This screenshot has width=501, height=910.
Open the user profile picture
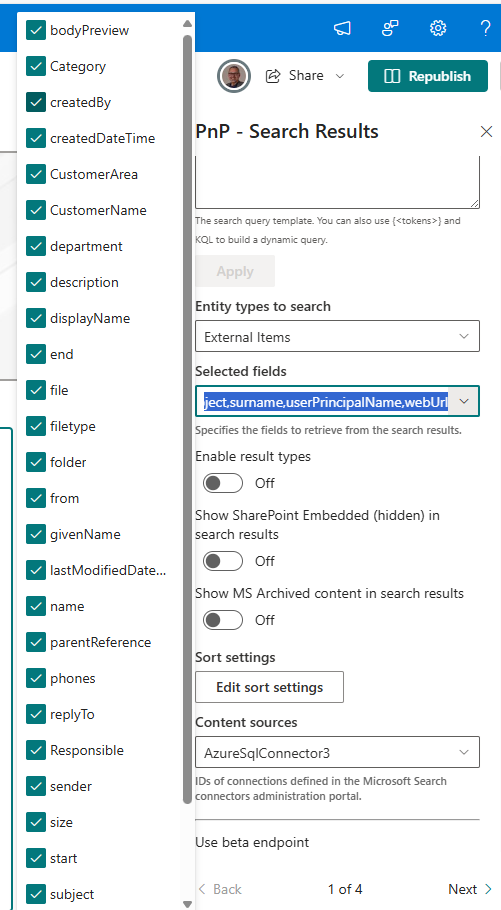[x=234, y=76]
